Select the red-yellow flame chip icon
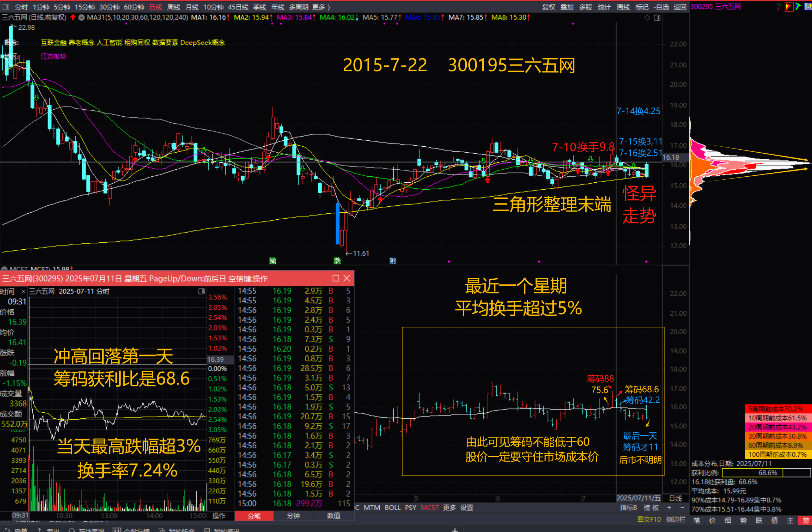The image size is (812, 532). tap(789, 7)
